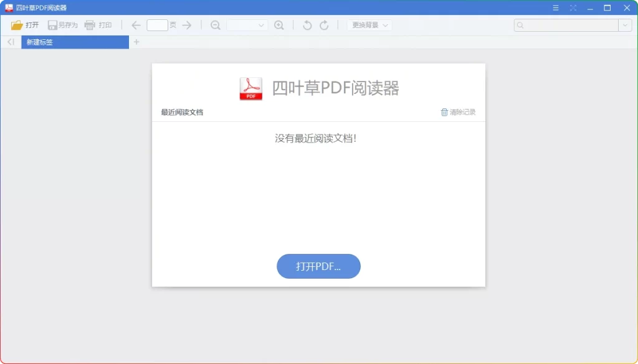The width and height of the screenshot is (638, 364).
Task: Click the 四叶草PDF阅读器 logo image
Action: [250, 88]
